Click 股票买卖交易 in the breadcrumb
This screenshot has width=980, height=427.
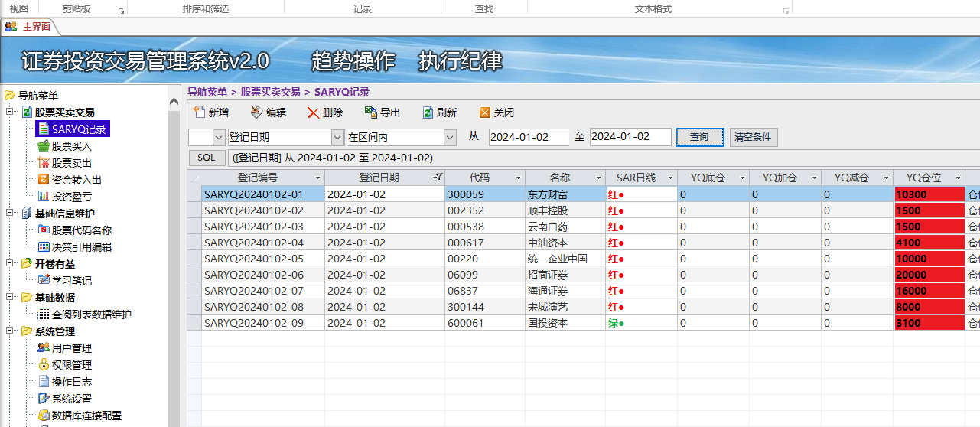(x=271, y=92)
